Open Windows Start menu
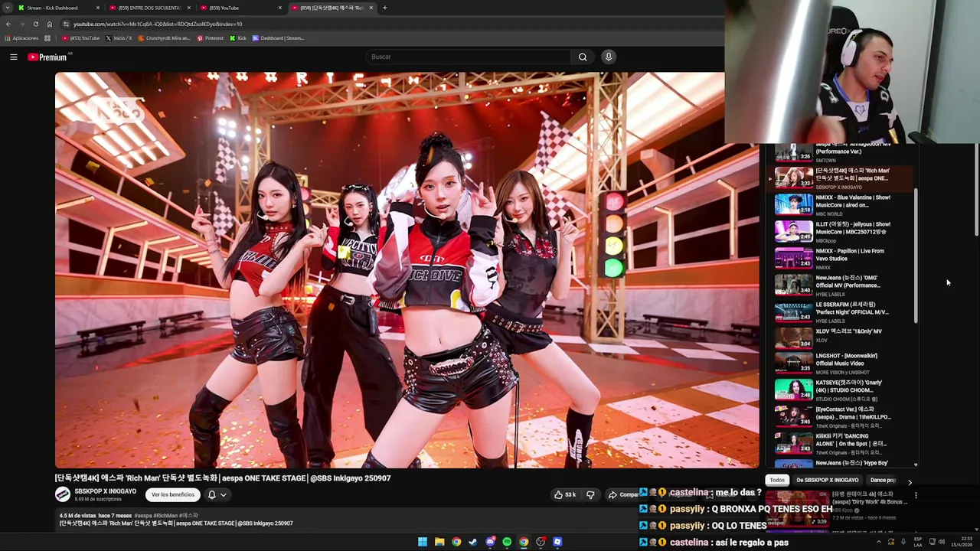980x551 pixels. pyautogui.click(x=423, y=542)
